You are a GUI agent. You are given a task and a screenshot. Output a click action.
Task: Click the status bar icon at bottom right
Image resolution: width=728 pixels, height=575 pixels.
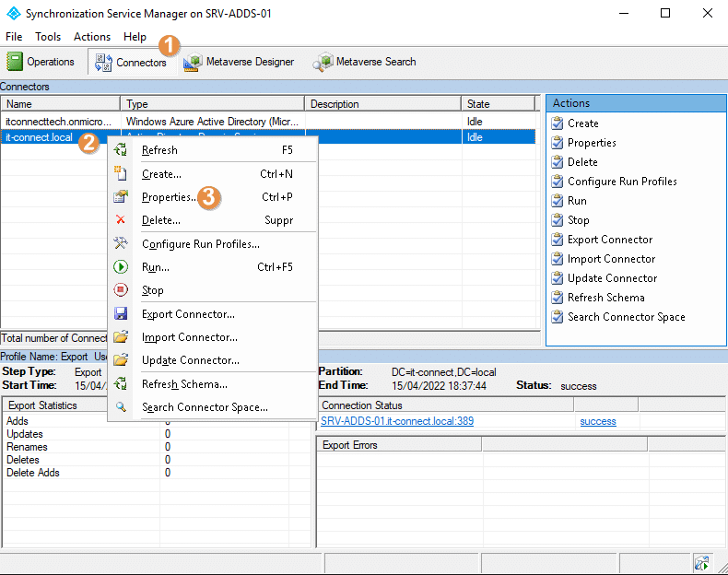tap(701, 562)
